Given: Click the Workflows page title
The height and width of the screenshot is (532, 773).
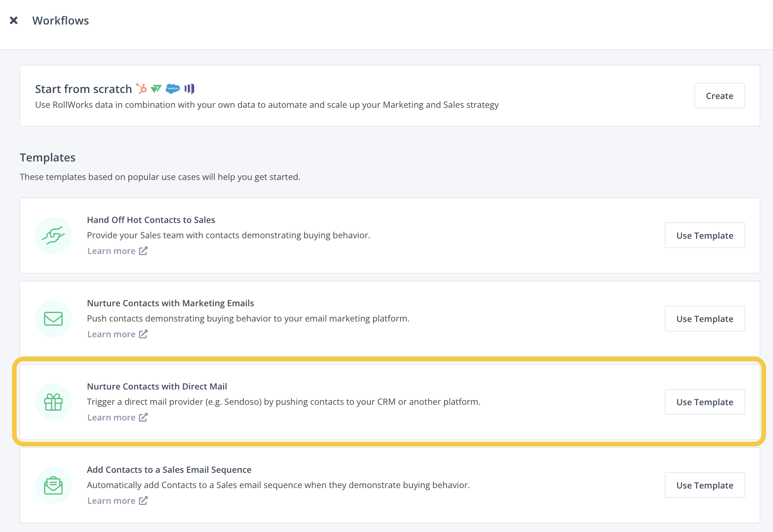Looking at the screenshot, I should (x=61, y=20).
